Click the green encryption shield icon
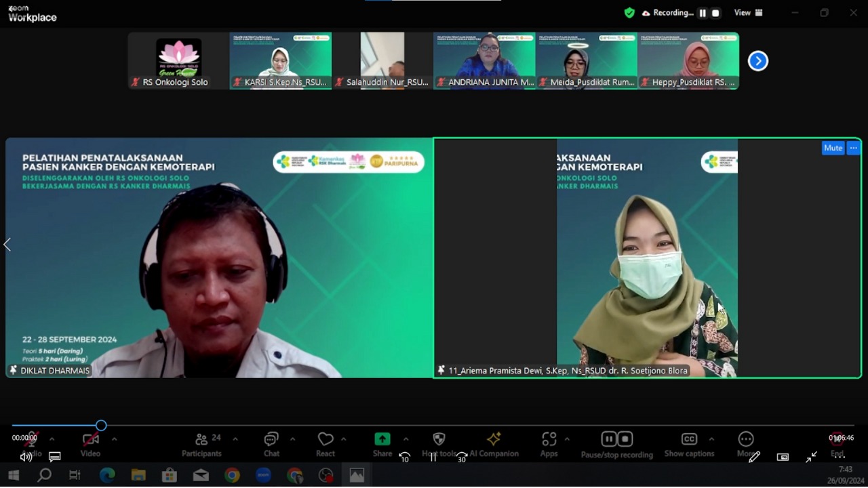The width and height of the screenshot is (868, 488). 629,13
